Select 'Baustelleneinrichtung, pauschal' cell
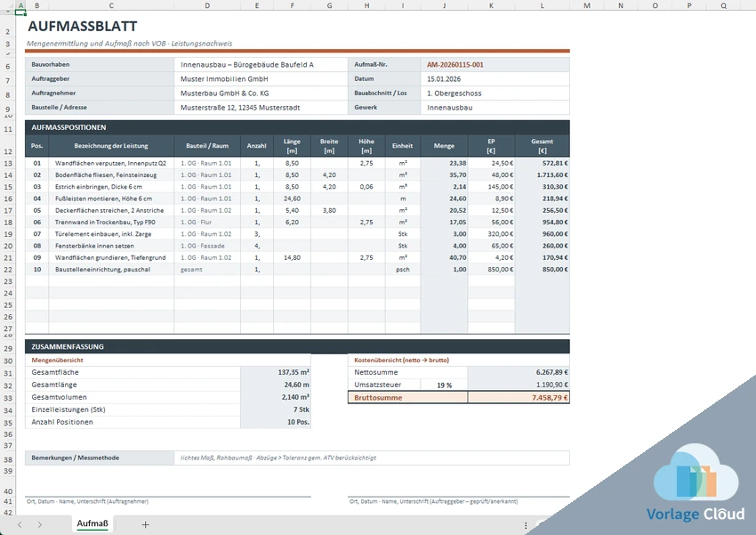 pyautogui.click(x=111, y=270)
